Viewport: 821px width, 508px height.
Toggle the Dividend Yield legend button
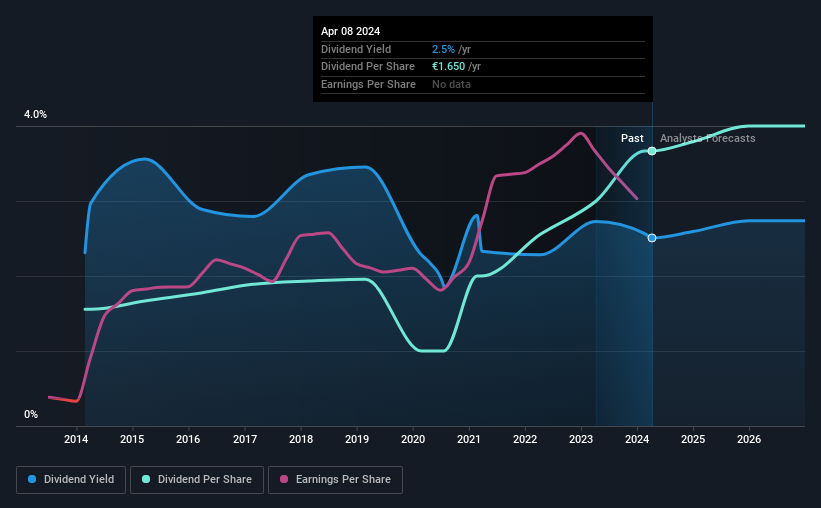pyautogui.click(x=71, y=480)
